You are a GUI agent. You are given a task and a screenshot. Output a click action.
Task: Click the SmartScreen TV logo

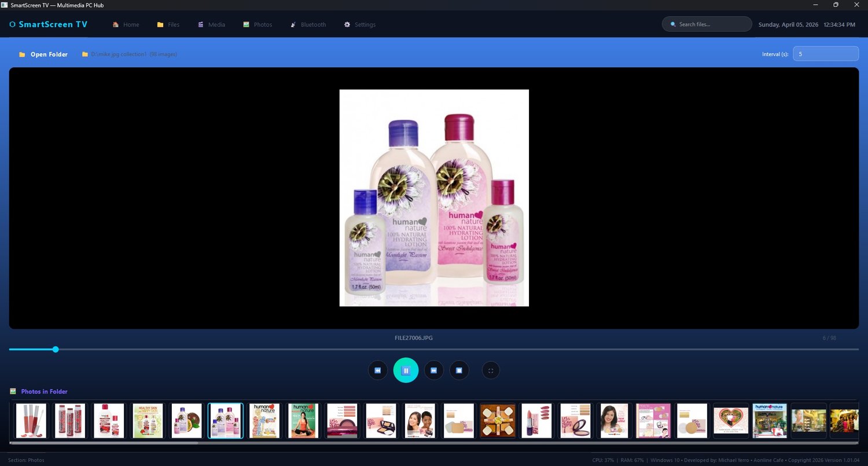49,24
